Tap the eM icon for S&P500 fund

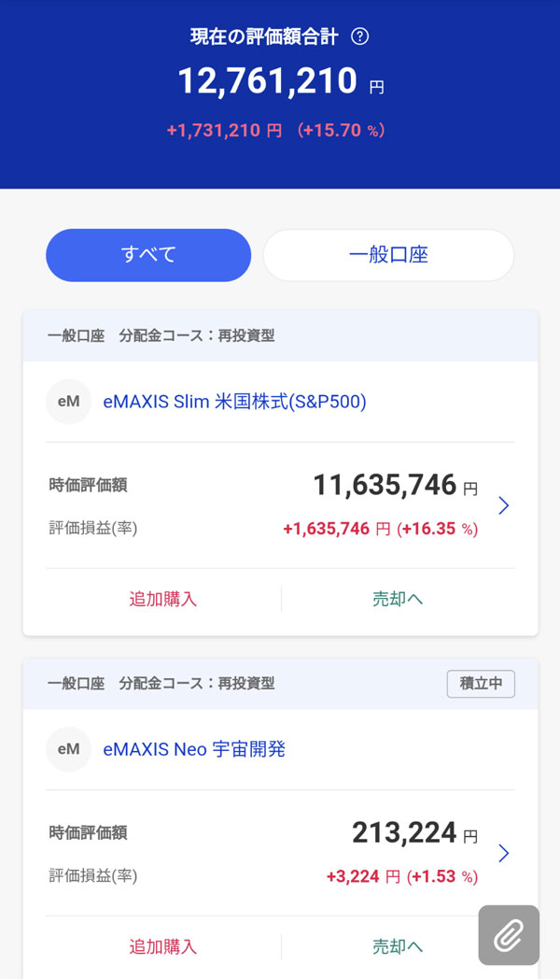point(68,402)
